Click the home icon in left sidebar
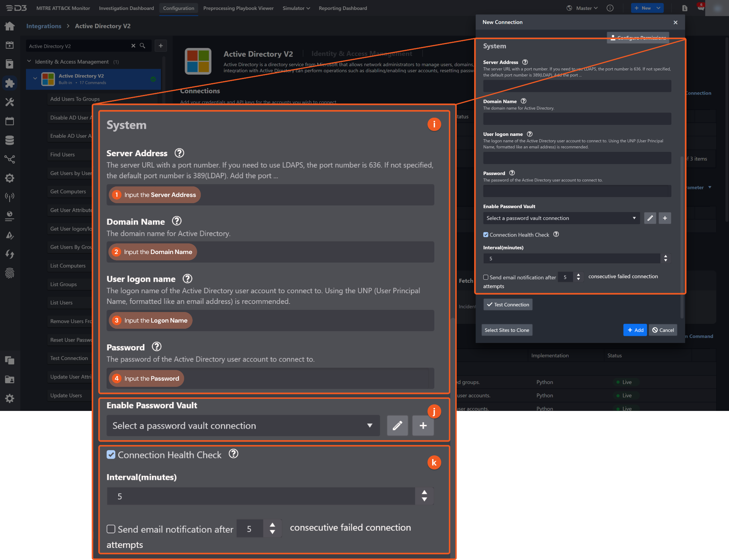 pyautogui.click(x=10, y=26)
